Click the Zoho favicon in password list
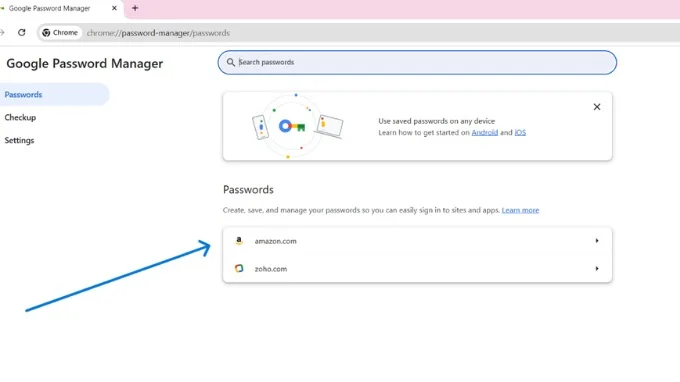The height and width of the screenshot is (382, 680). coord(239,268)
